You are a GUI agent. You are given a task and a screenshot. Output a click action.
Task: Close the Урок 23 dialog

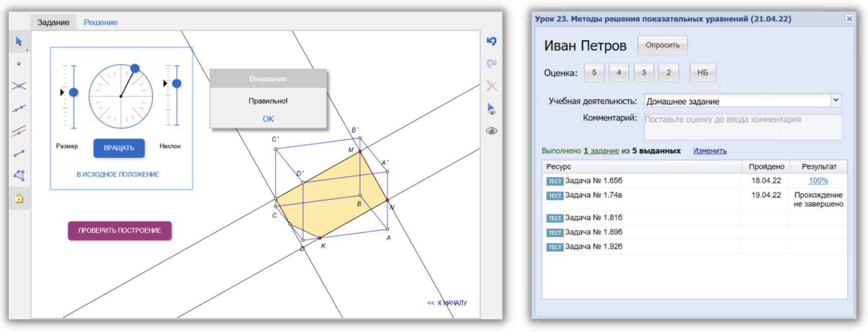tap(849, 19)
